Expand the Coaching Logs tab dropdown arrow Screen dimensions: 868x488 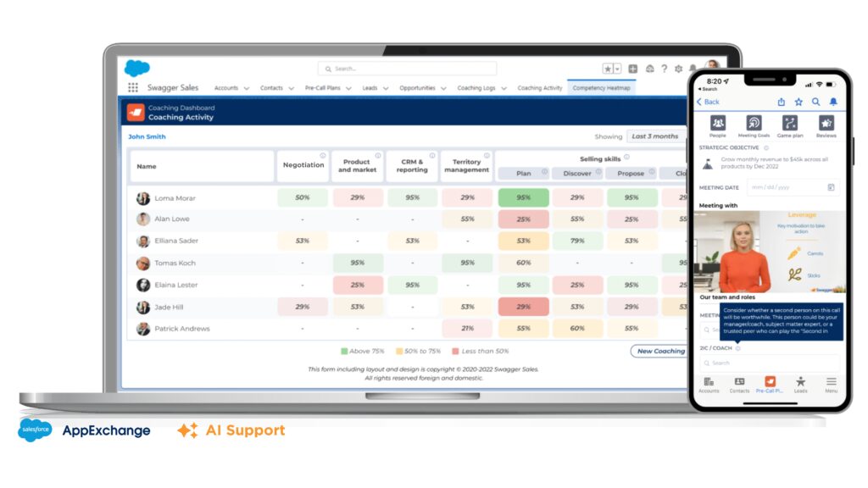click(504, 88)
